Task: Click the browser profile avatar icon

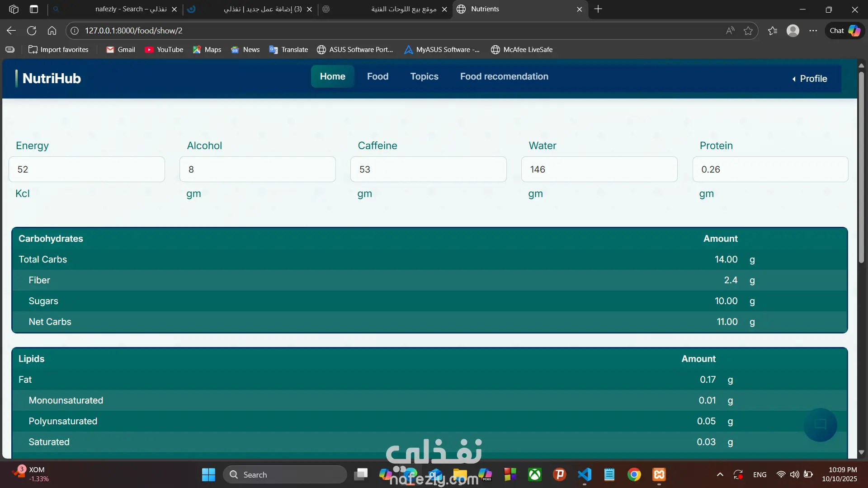Action: (793, 31)
